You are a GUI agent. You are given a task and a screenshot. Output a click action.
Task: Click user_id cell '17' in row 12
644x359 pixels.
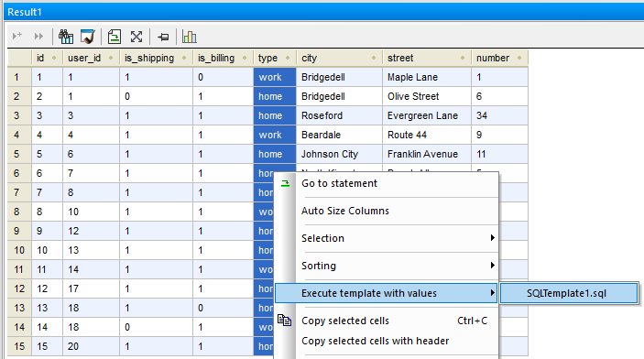92,288
